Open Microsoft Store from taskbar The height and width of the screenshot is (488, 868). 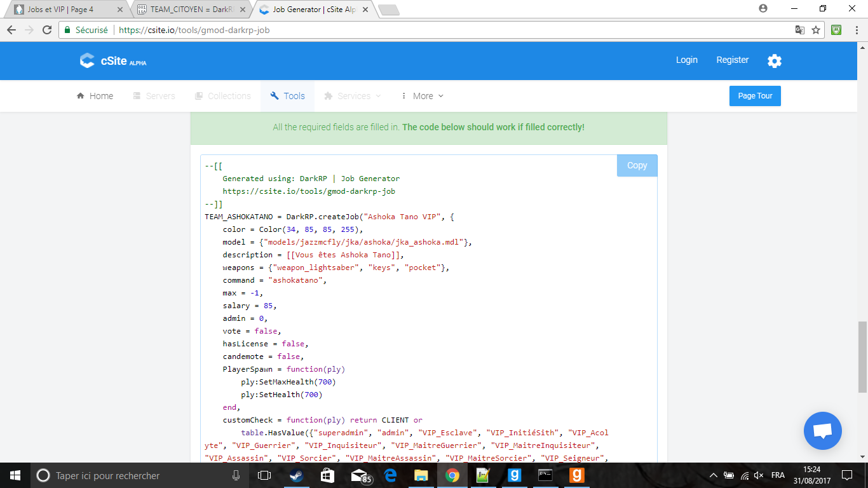click(327, 475)
